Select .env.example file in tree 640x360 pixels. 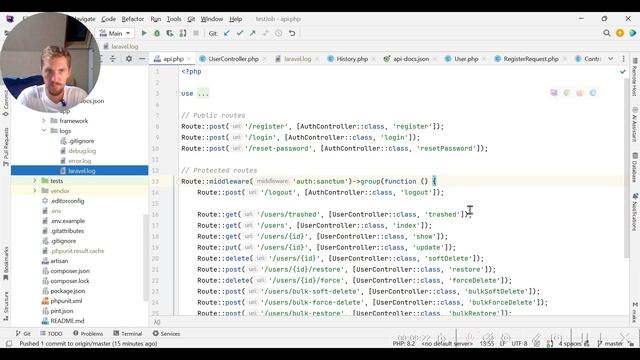click(x=67, y=221)
